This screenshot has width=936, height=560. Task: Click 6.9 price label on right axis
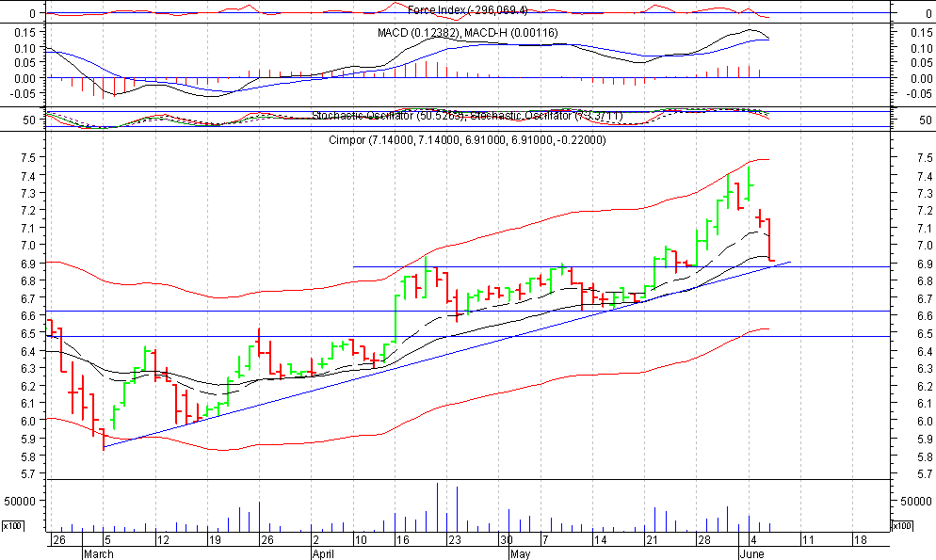pyautogui.click(x=925, y=264)
